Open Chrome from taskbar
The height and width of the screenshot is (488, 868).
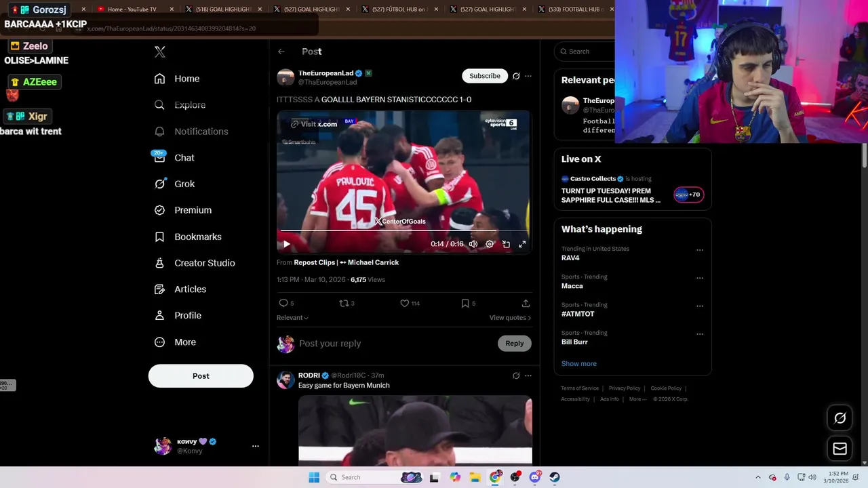coord(496,477)
